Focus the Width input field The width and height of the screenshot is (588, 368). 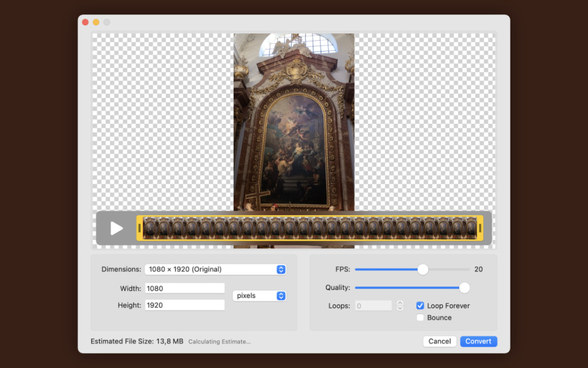[x=184, y=288]
